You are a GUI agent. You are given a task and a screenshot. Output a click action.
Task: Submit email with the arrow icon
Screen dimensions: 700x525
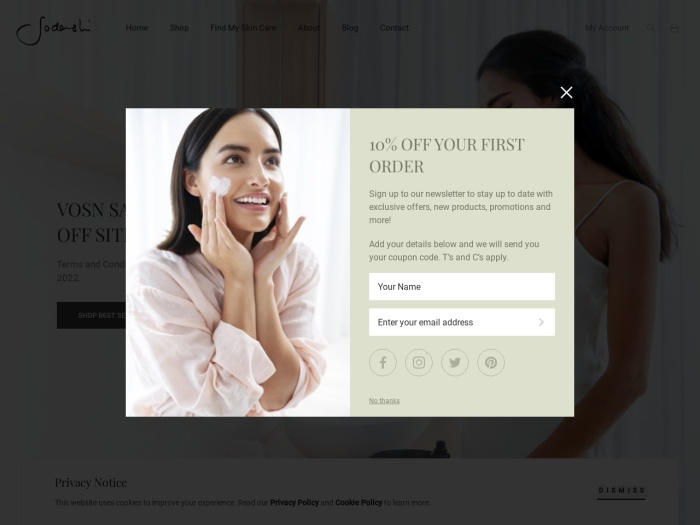tap(541, 322)
